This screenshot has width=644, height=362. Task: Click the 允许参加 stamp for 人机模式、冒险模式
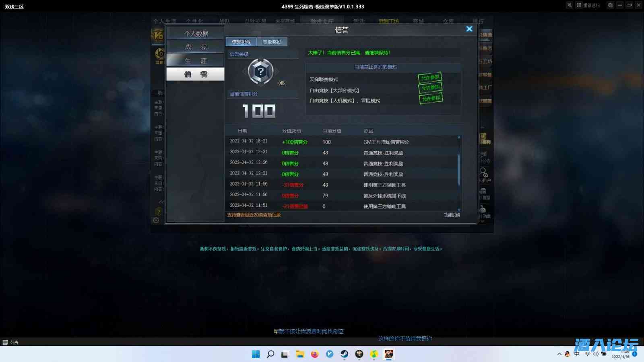pyautogui.click(x=431, y=99)
